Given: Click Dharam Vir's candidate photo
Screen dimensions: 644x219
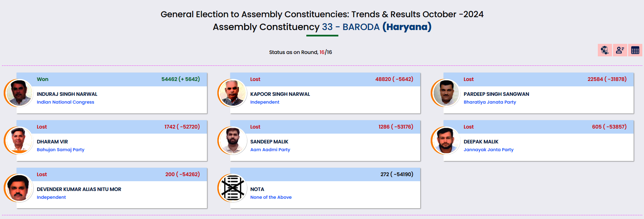Looking at the screenshot, I should 19,140.
